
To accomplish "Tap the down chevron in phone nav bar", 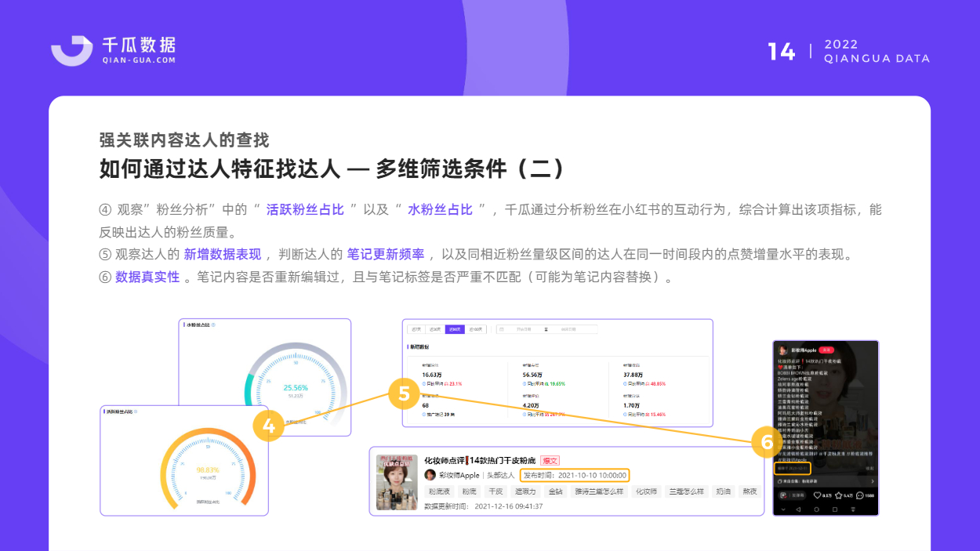I will click(782, 509).
